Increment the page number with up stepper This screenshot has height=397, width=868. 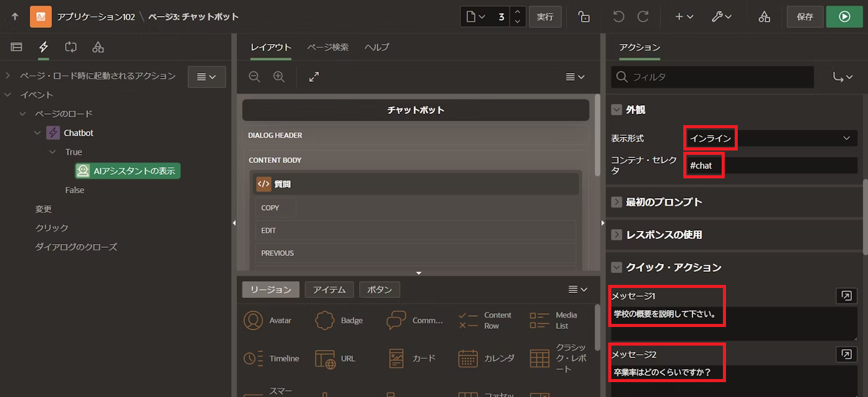pos(518,12)
